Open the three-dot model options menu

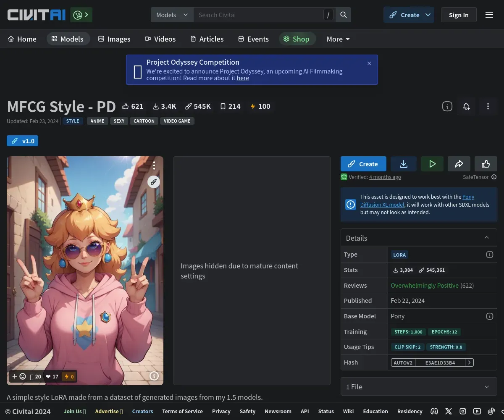(x=488, y=107)
